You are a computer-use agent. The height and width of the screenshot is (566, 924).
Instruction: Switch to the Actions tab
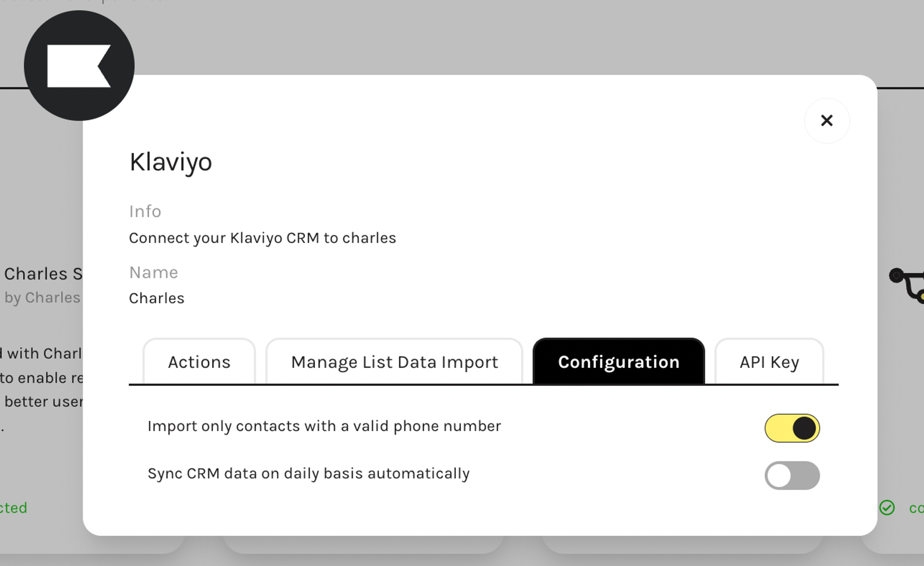click(199, 361)
